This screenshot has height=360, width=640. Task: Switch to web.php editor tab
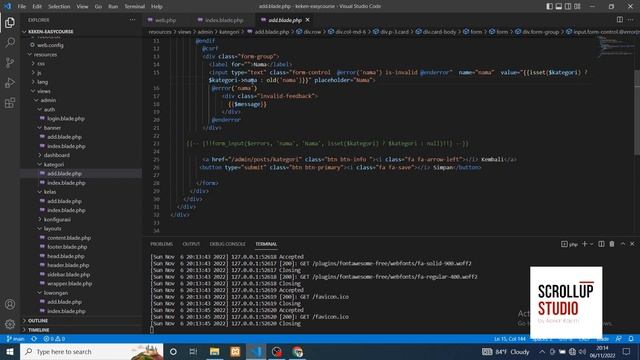coord(165,20)
